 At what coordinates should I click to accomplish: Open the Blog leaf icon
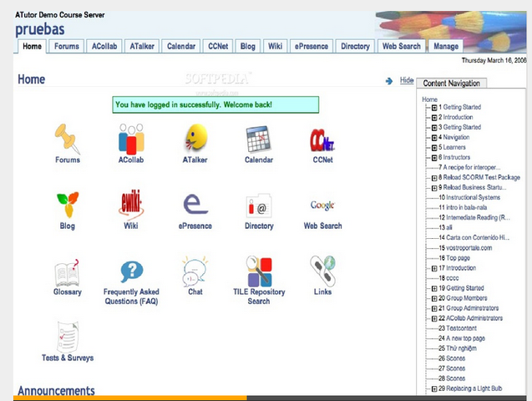pyautogui.click(x=68, y=205)
